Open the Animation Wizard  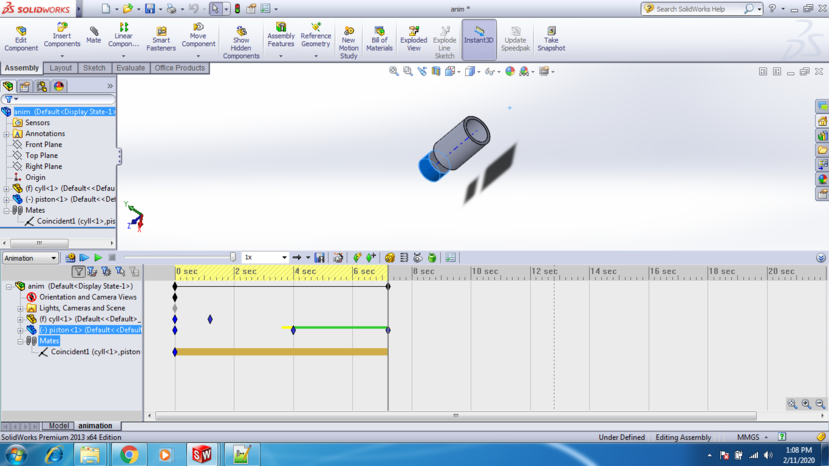coord(338,258)
